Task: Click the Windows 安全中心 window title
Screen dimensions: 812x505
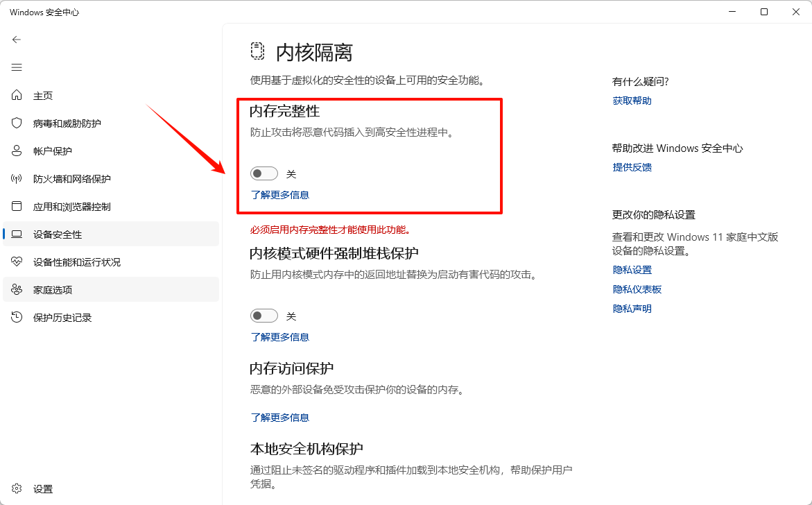Action: (x=44, y=12)
